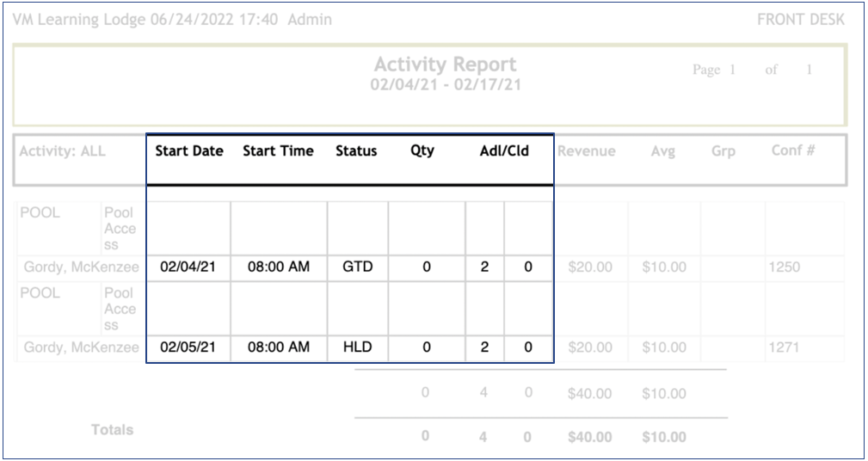Image resolution: width=868 pixels, height=461 pixels.
Task: Click the Start Time column header
Action: tap(278, 151)
